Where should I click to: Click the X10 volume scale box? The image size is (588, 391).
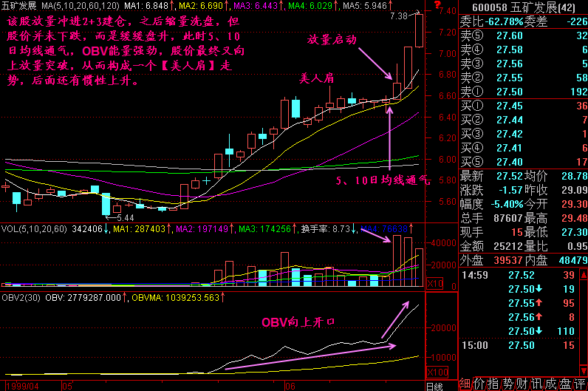click(x=437, y=284)
